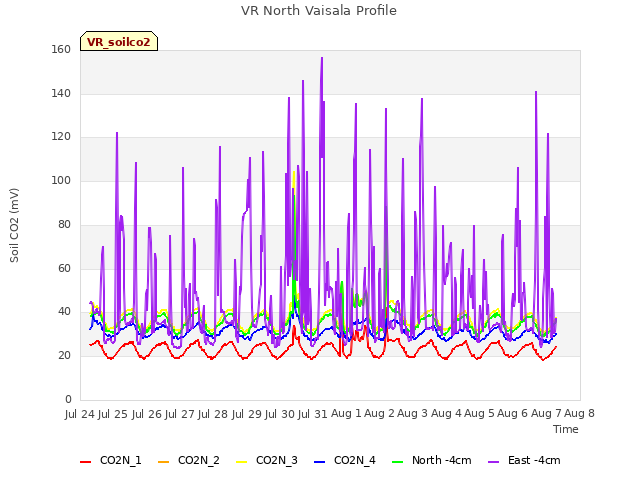
Task: Click the purple East -4cm legend swatch
Action: pos(493,462)
